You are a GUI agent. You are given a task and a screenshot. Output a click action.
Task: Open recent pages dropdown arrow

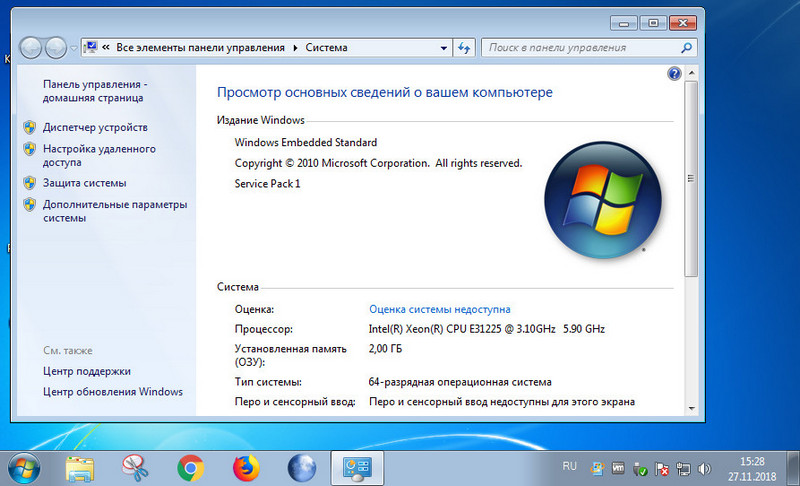point(73,48)
